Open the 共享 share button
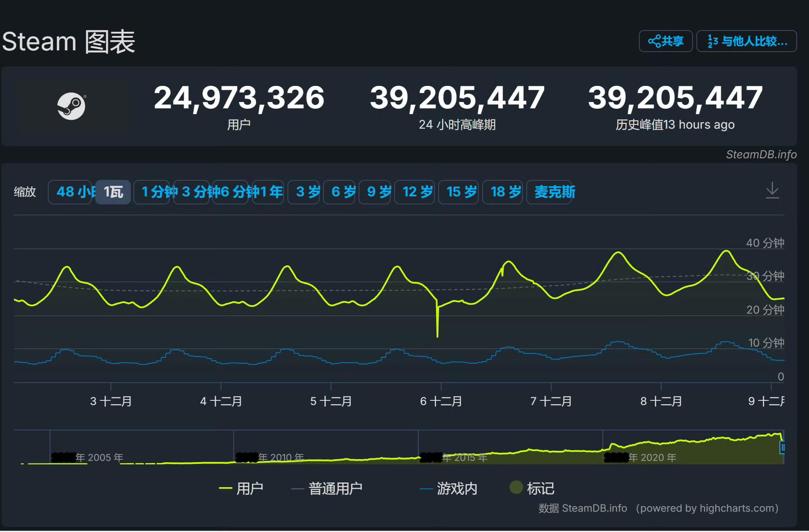This screenshot has width=809, height=532. (x=665, y=41)
